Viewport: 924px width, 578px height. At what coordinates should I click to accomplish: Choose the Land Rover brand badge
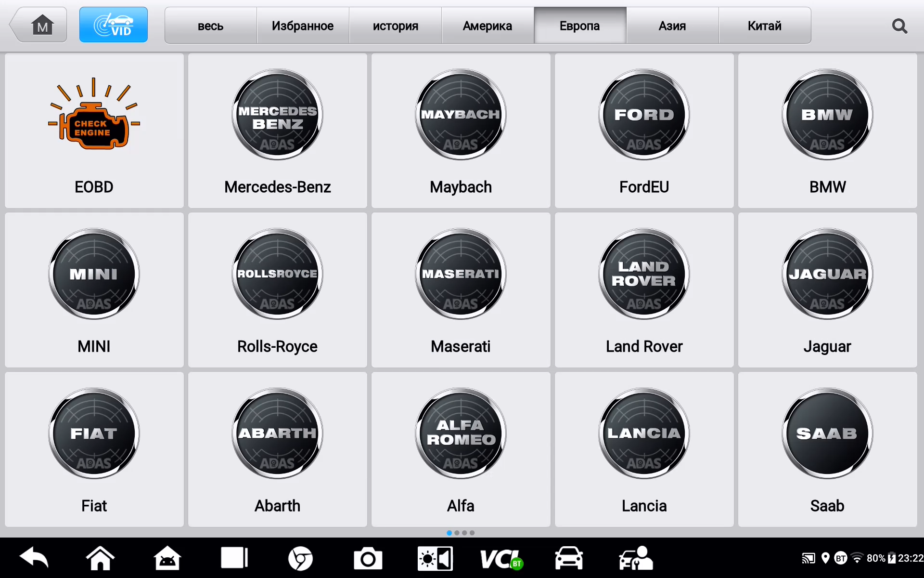point(644,274)
